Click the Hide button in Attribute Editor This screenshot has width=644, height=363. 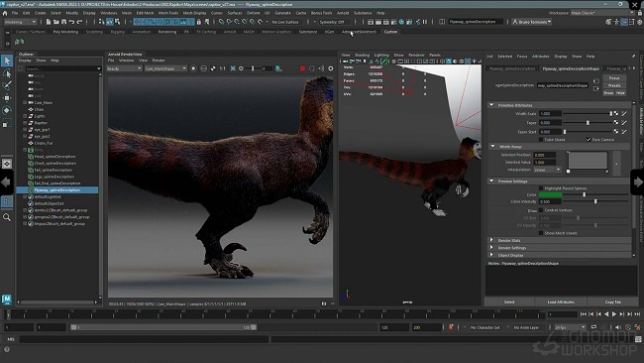click(x=620, y=93)
